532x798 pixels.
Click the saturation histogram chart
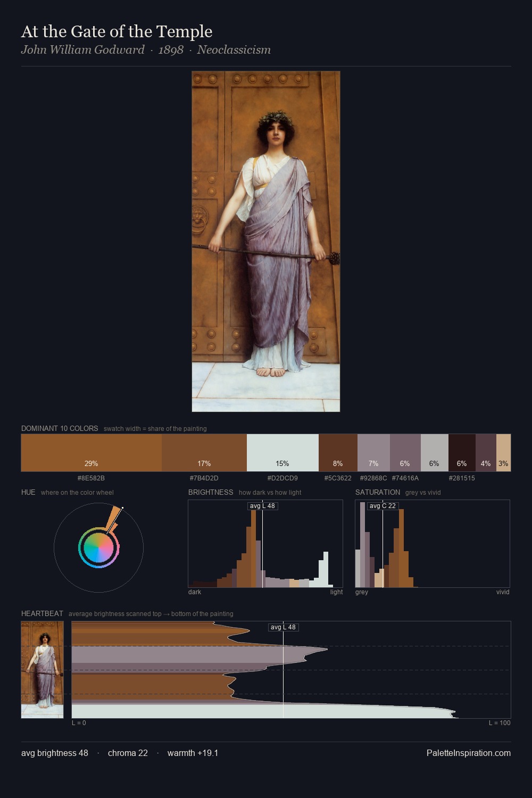(x=433, y=544)
